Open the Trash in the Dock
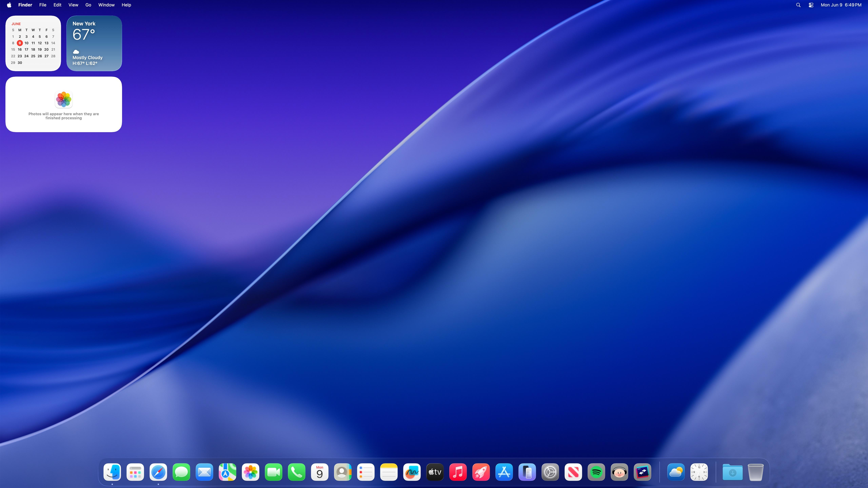This screenshot has width=868, height=488. click(x=755, y=472)
